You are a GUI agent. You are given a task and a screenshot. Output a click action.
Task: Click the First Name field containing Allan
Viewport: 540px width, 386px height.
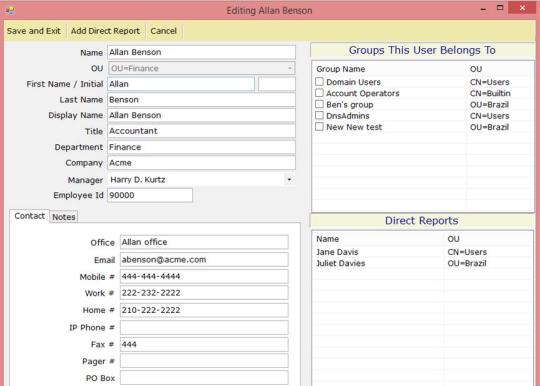tap(181, 84)
